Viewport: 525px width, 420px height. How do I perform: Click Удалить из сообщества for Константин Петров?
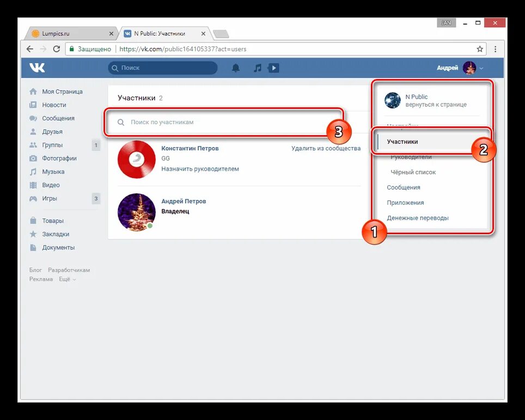[326, 148]
